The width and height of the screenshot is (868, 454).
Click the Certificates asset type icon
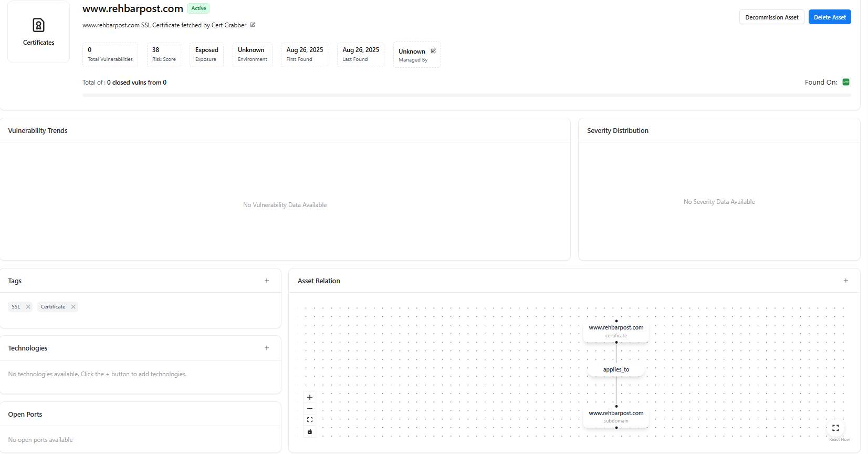pos(38,25)
